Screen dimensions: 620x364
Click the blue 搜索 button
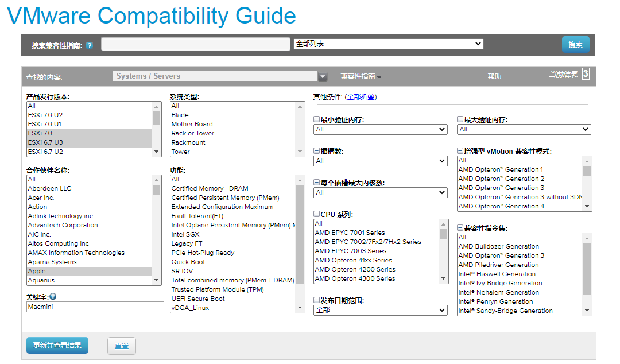pos(575,45)
